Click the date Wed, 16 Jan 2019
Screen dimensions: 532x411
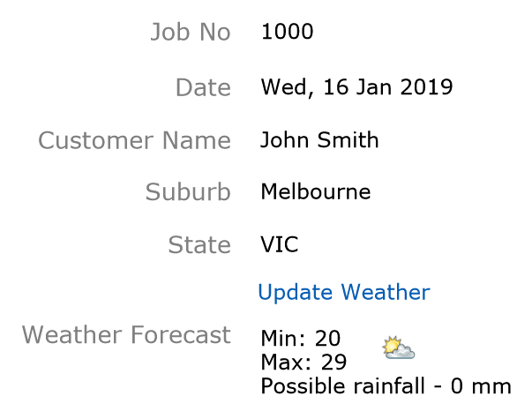pos(356,87)
